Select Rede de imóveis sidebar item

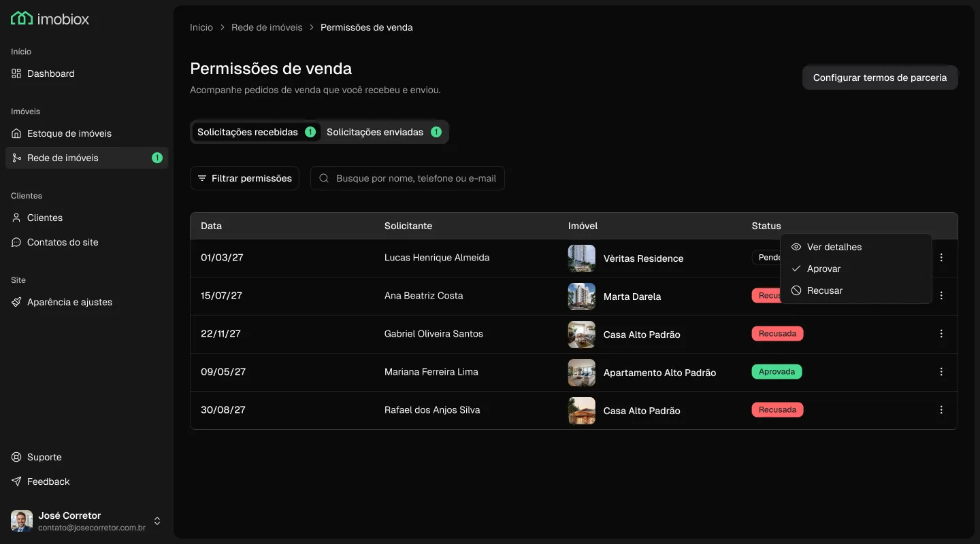point(86,158)
